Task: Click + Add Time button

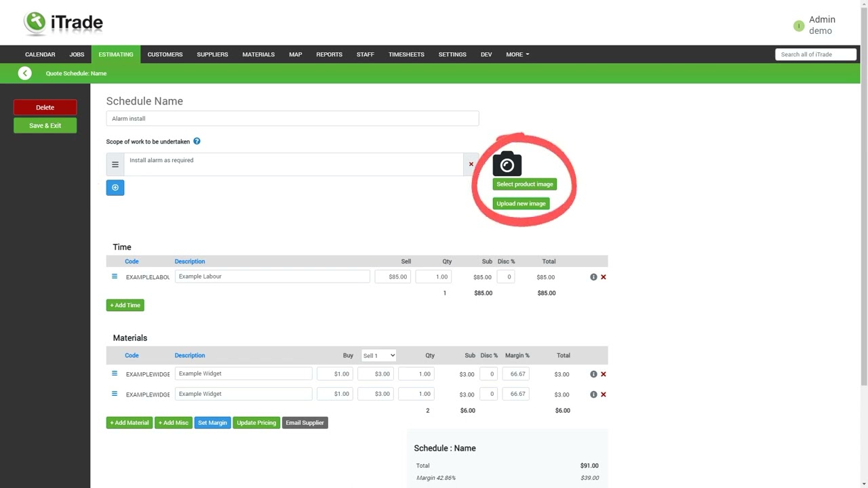Action: (x=125, y=305)
